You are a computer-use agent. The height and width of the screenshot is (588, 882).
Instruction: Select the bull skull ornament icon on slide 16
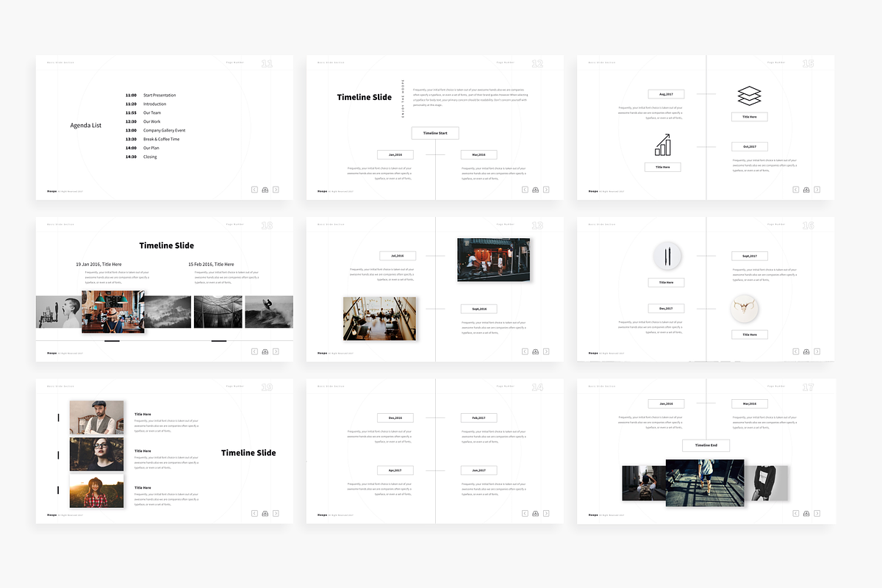click(745, 309)
